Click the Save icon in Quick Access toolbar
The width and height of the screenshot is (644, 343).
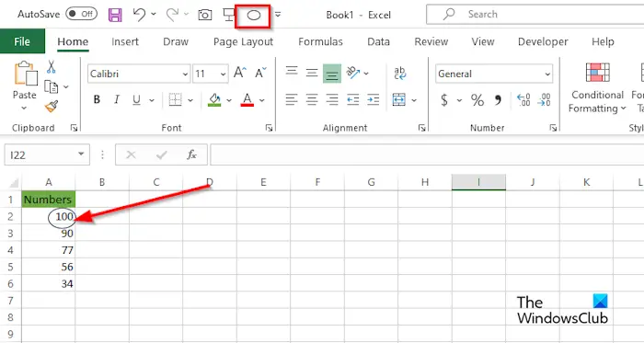click(115, 15)
